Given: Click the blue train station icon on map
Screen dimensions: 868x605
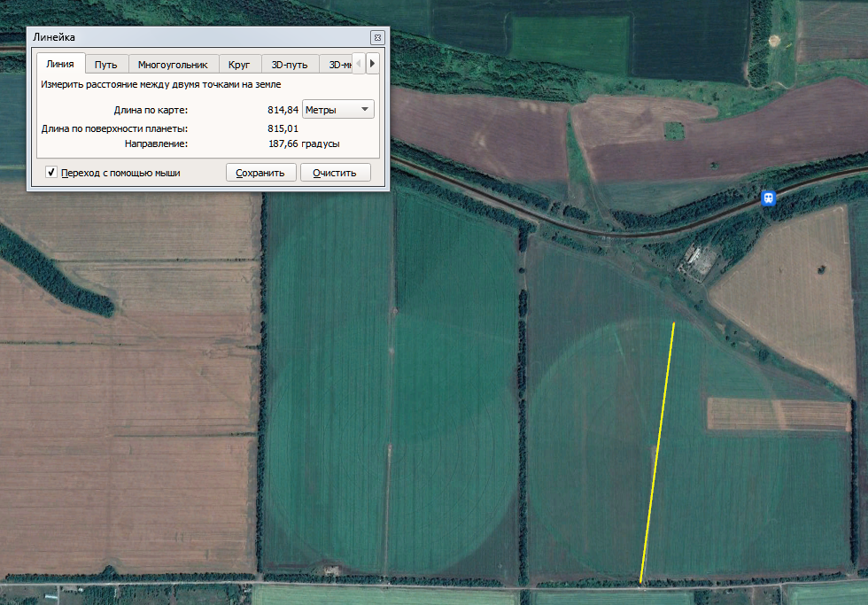Looking at the screenshot, I should [769, 198].
